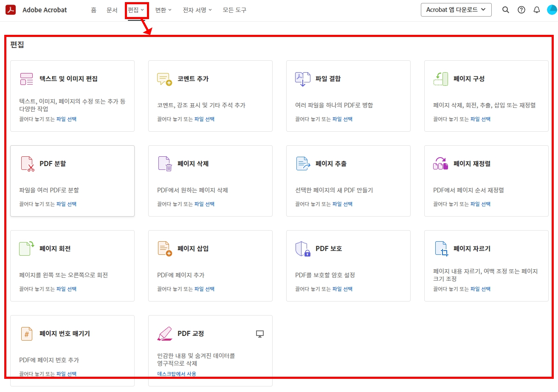
Task: Select the 페이지 추출 card title
Action: pyautogui.click(x=331, y=164)
